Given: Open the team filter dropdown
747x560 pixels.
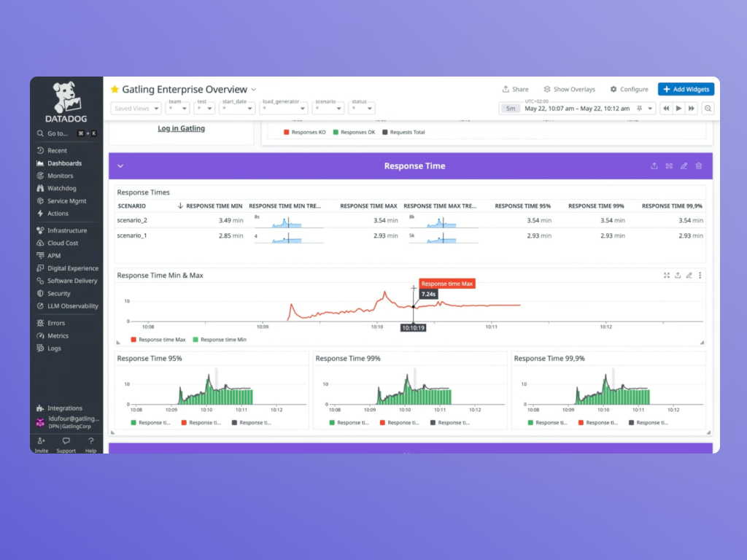Looking at the screenshot, I should tap(178, 109).
